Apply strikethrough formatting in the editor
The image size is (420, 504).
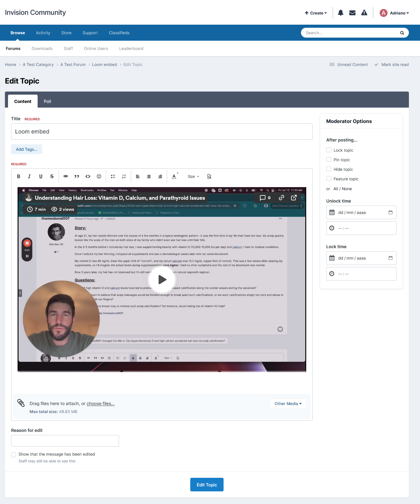(x=52, y=176)
